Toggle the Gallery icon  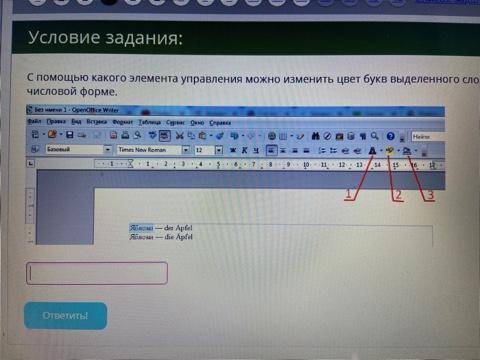tap(339, 136)
